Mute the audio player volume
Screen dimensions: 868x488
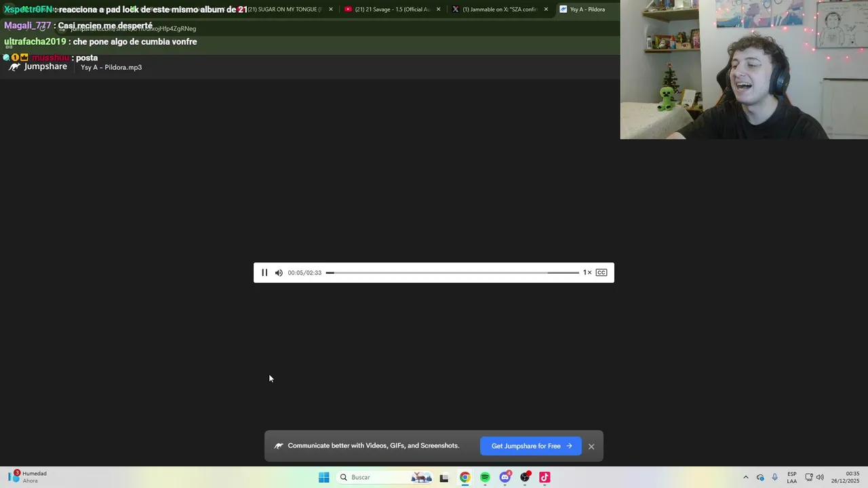[279, 272]
